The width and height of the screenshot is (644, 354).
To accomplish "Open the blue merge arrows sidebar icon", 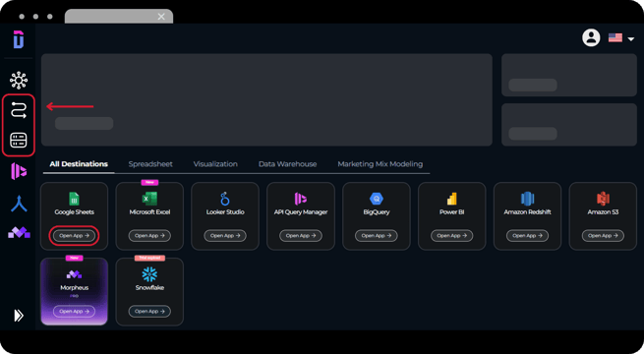I will pyautogui.click(x=19, y=204).
